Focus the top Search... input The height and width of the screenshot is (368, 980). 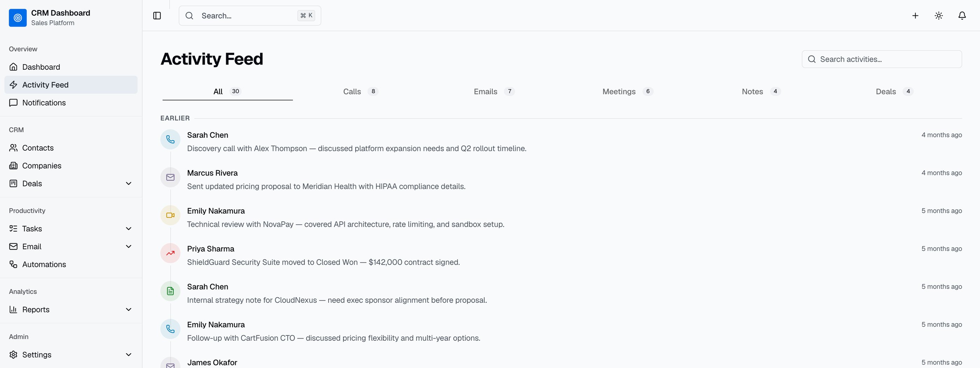tap(250, 16)
